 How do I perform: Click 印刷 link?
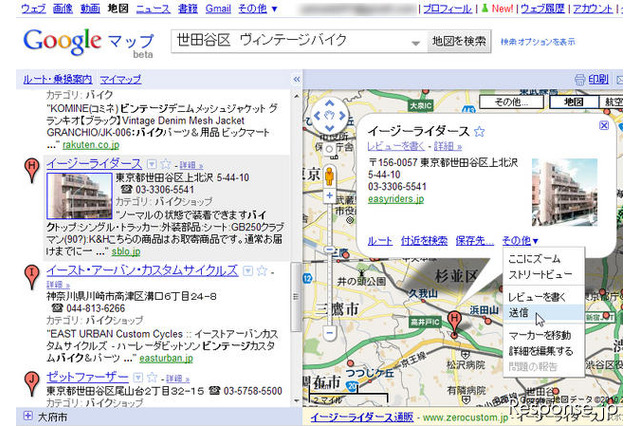(598, 79)
